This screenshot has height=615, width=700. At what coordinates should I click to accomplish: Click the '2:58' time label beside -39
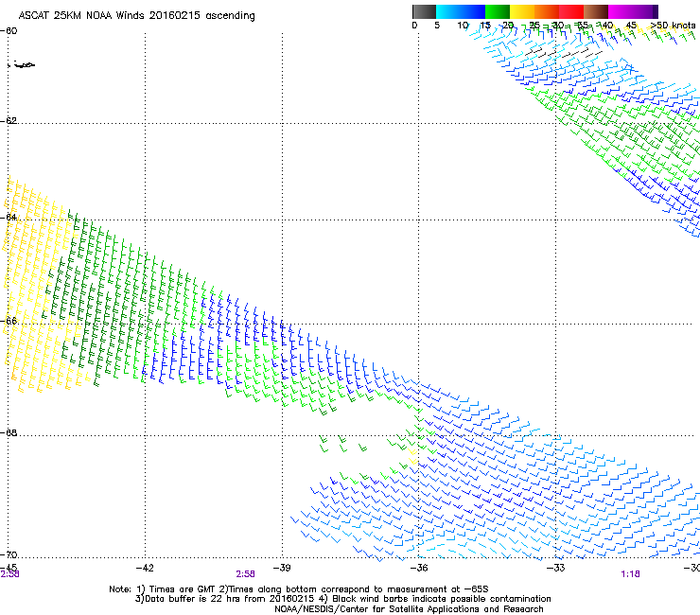(246, 574)
